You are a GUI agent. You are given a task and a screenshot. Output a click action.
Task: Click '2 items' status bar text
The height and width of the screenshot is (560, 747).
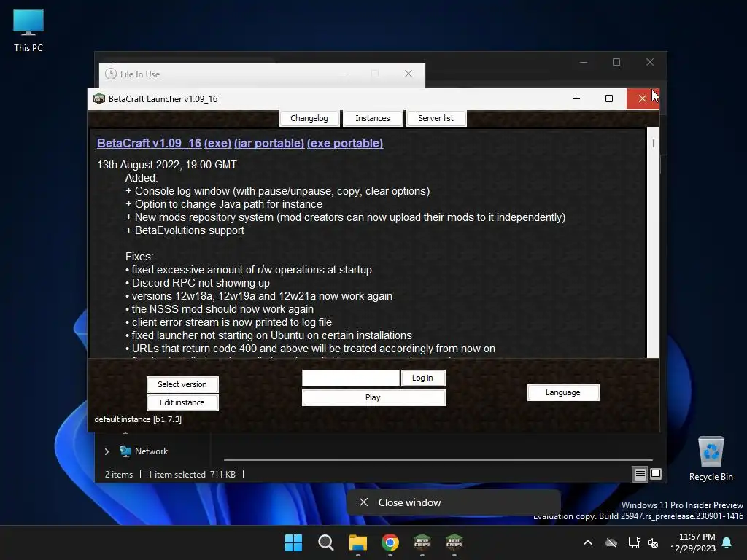pyautogui.click(x=119, y=475)
